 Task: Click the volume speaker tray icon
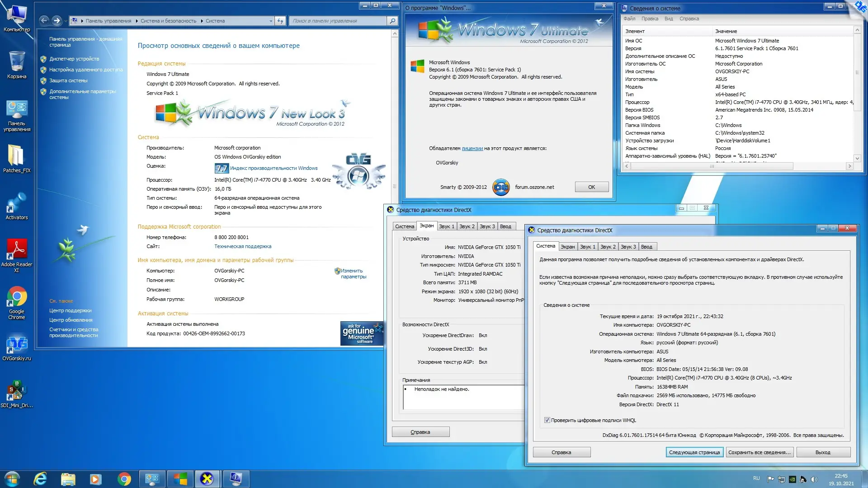814,479
